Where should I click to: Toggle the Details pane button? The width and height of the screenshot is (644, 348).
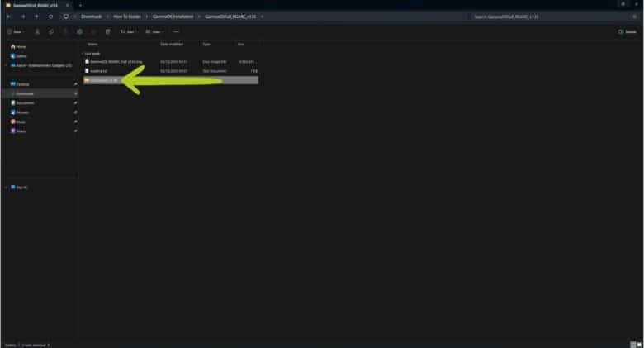pyautogui.click(x=627, y=31)
